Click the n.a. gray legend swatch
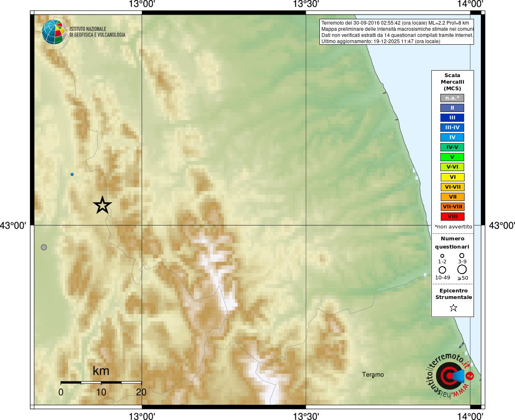The width and height of the screenshot is (515, 420). click(x=452, y=98)
